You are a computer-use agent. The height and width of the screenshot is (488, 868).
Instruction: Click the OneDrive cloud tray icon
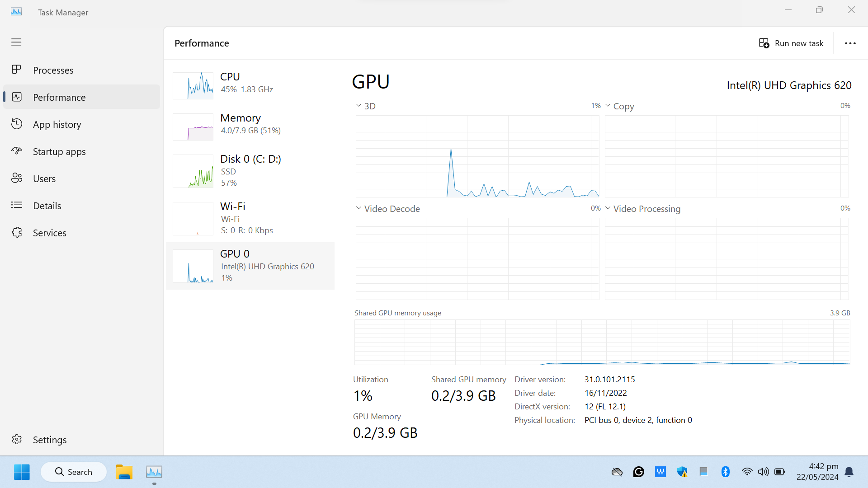(617, 472)
